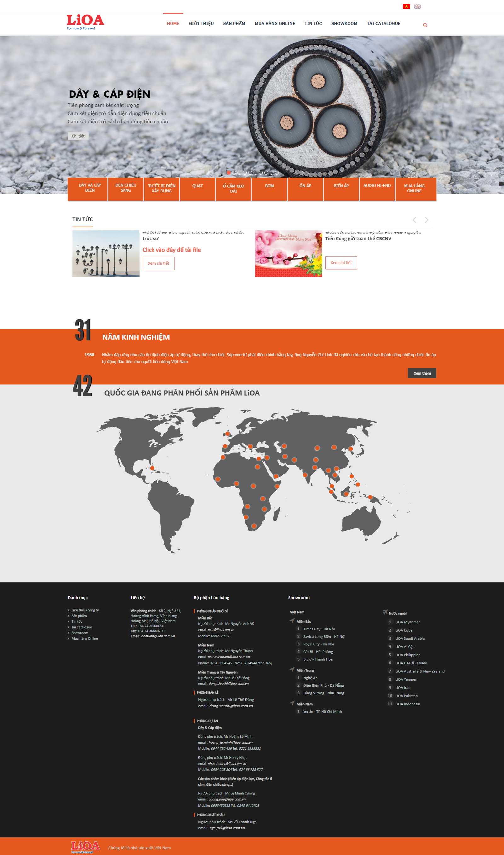The height and width of the screenshot is (855, 504).
Task: Select the first carousel slide dot
Action: pyautogui.click(x=229, y=173)
